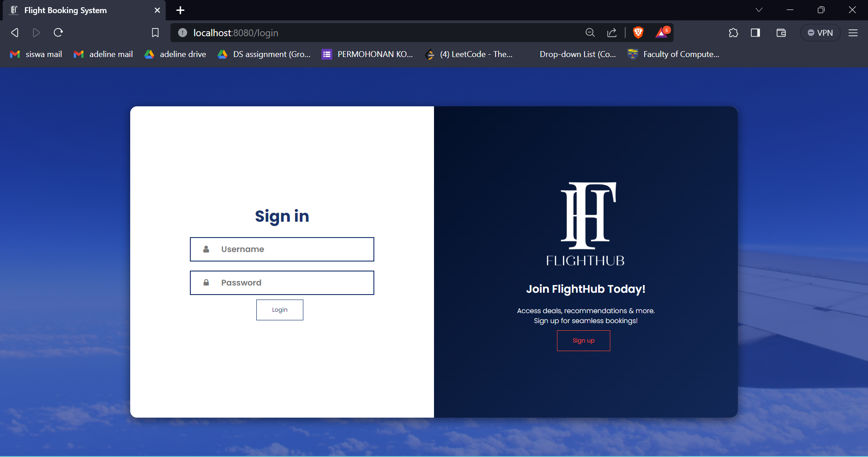Open the DS assignment bookmark
Viewport: 868px width, 457px height.
coord(264,54)
